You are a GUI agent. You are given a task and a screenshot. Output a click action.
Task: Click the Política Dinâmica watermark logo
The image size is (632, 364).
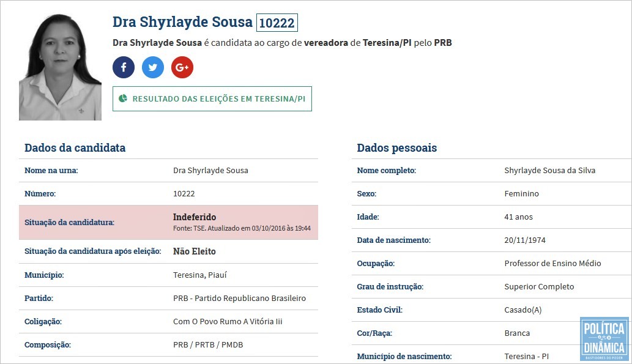604,338
